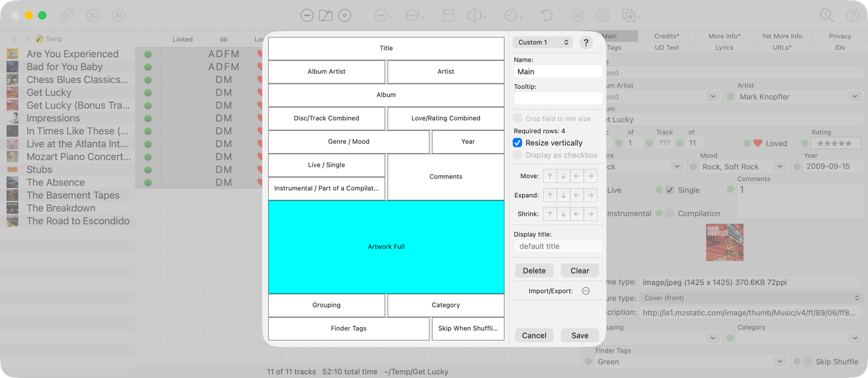Select the Artwork Full layout field
868x378 pixels.
(386, 247)
